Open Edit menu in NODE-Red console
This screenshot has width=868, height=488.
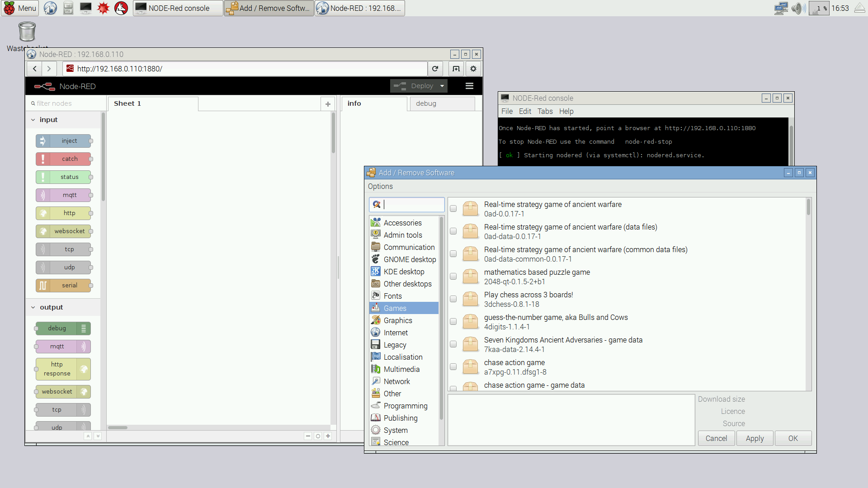coord(525,111)
